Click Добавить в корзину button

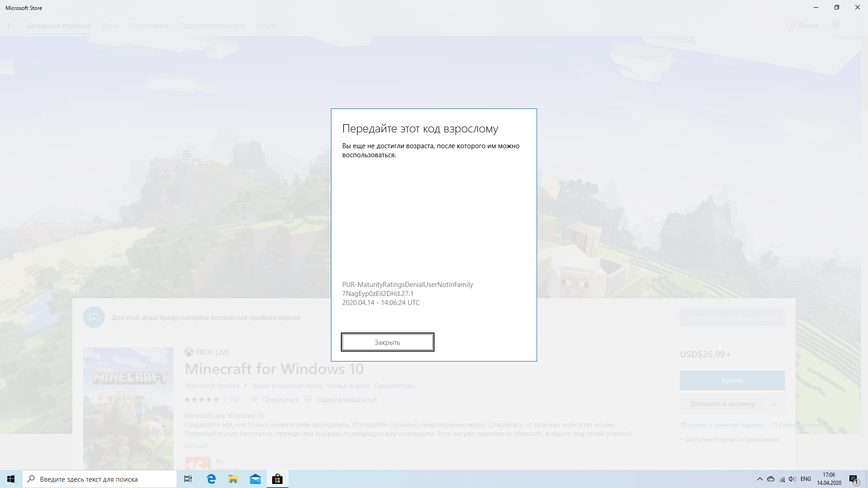(722, 404)
